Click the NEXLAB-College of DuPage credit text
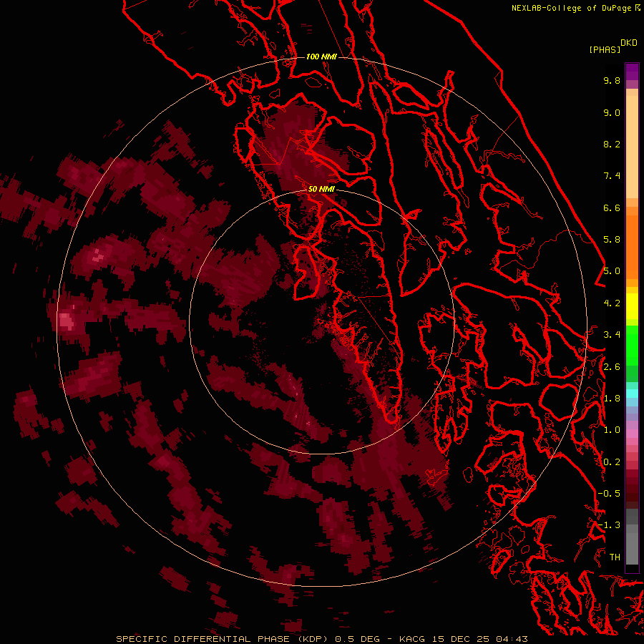This screenshot has width=644, height=644. coord(572,8)
